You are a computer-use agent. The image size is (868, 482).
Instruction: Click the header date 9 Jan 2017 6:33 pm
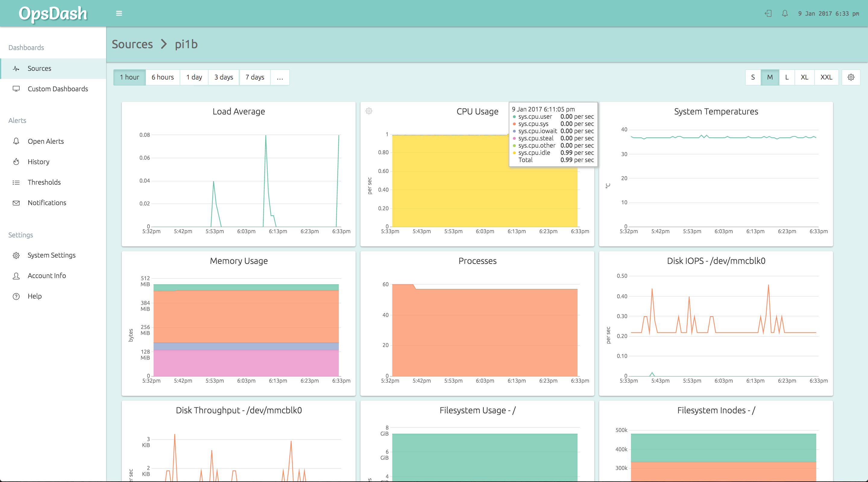coord(828,14)
